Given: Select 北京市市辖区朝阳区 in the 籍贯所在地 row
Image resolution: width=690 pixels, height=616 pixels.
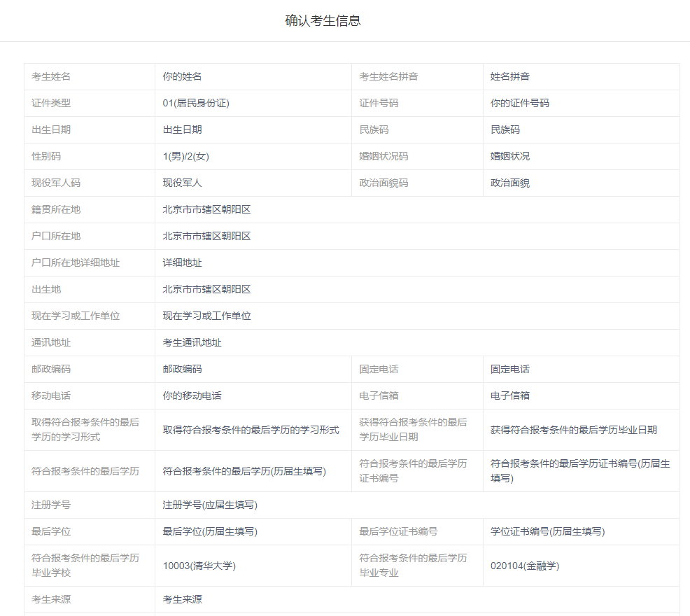Looking at the screenshot, I should click(x=207, y=209).
